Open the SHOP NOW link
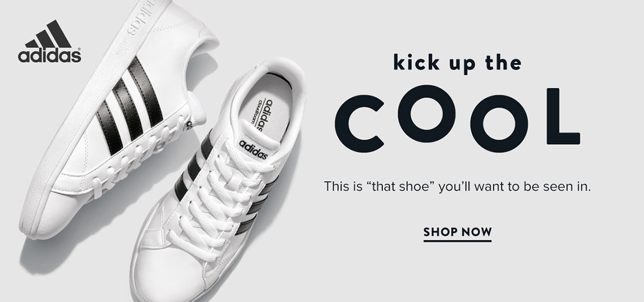644x302 pixels. [x=458, y=232]
